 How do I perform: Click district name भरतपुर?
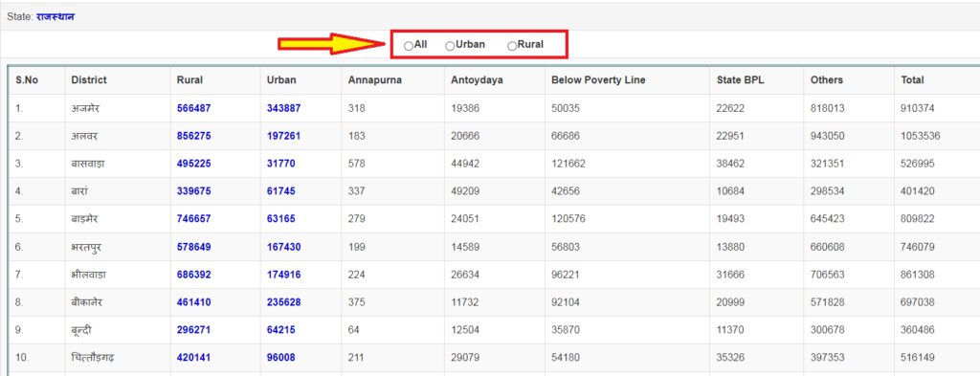click(86, 248)
